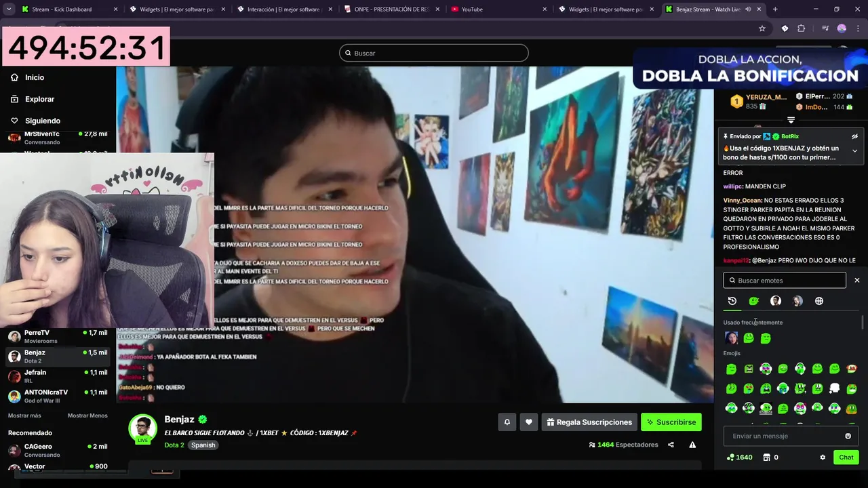868x488 pixels.
Task: Open Jefrain channel in sidebar
Action: 58,375
